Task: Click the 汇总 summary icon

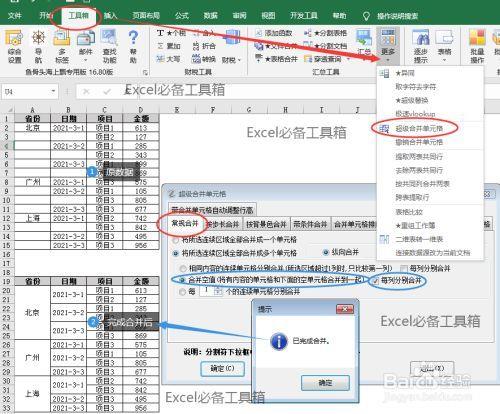Action: (x=364, y=42)
